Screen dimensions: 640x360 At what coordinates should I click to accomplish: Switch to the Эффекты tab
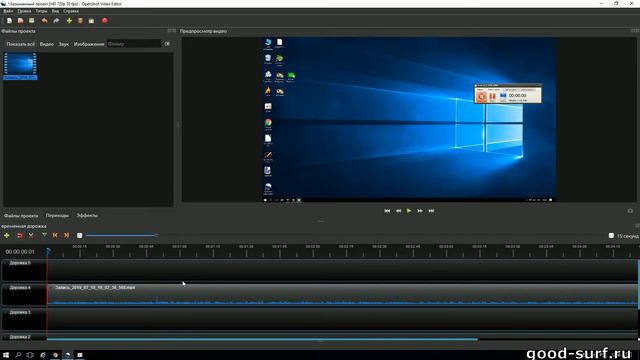coord(87,216)
